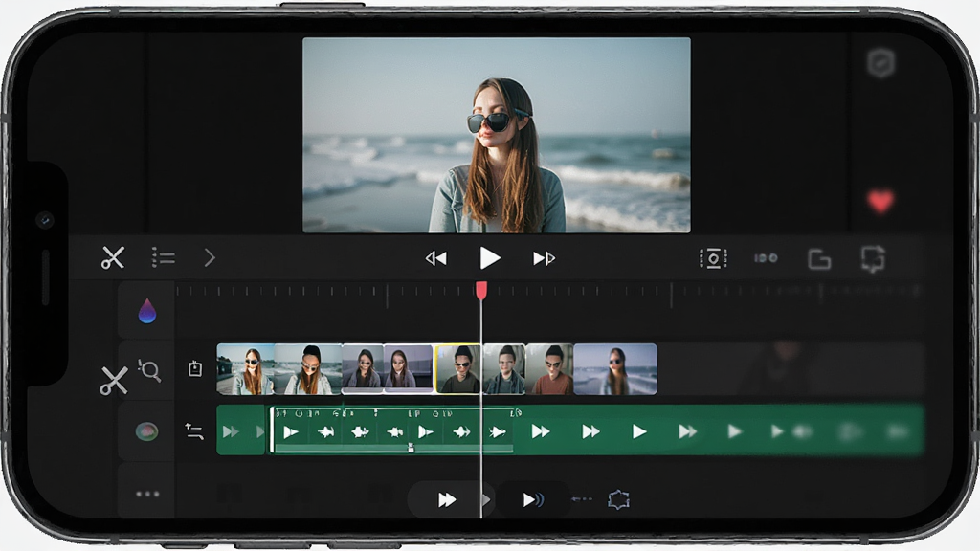The width and height of the screenshot is (980, 551).
Task: Open the three-dots more menu
Action: point(147,495)
